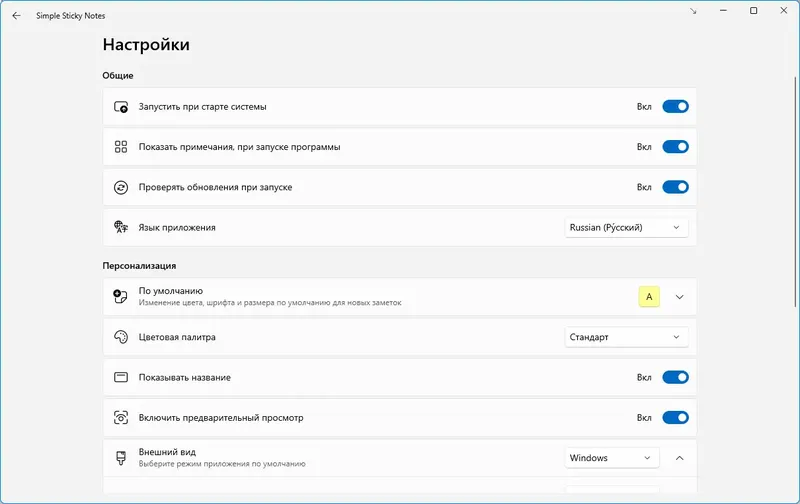Click the app language globe icon
Screen dimensions: 800x504
(x=121, y=228)
